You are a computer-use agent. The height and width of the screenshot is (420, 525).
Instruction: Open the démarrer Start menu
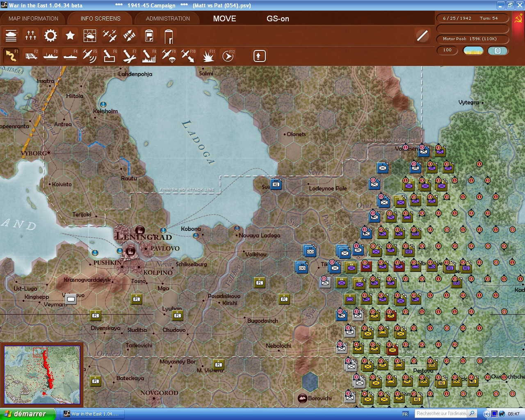tap(27, 414)
